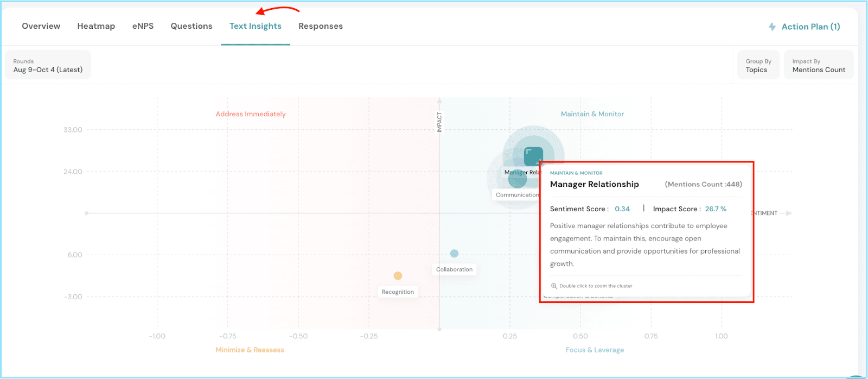Switch to the Responses tab
This screenshot has height=379, width=868.
(321, 26)
